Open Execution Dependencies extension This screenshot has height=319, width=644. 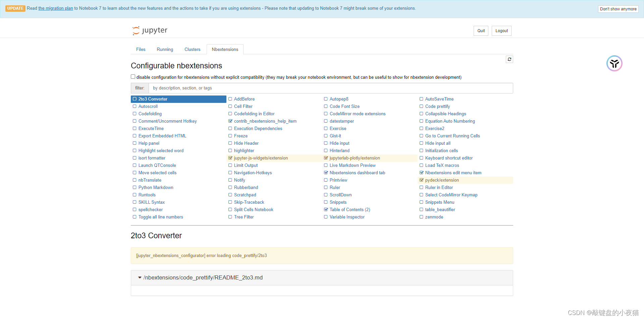pos(258,128)
